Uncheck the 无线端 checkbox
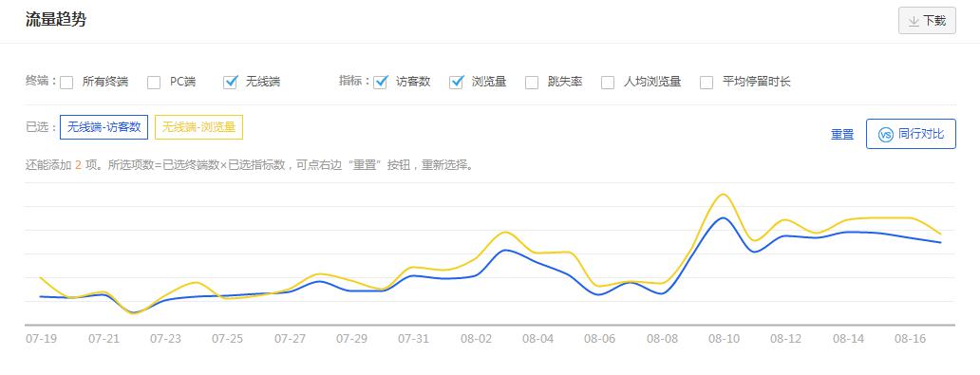 231,82
